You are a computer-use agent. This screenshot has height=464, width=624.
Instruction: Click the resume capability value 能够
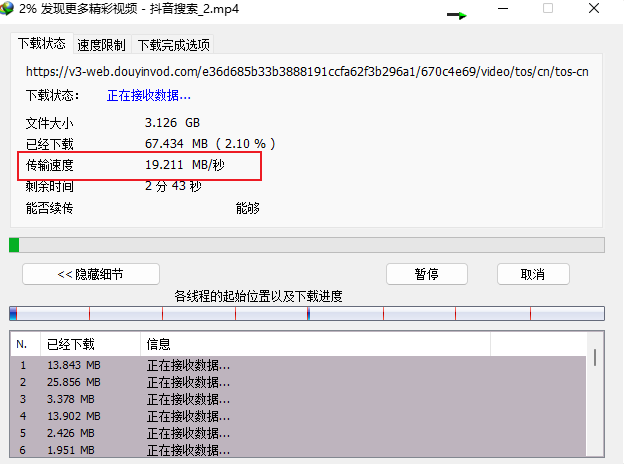point(248,208)
